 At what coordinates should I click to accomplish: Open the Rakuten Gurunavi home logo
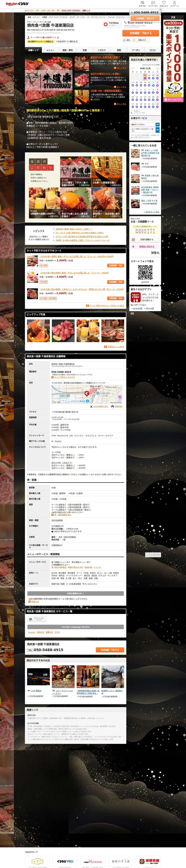[x=17, y=4]
